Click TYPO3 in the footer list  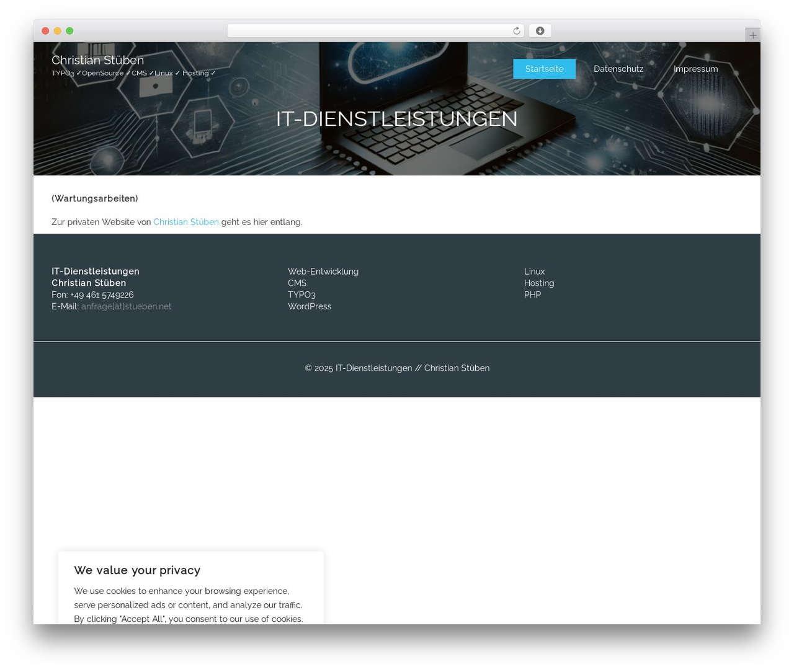[301, 294]
